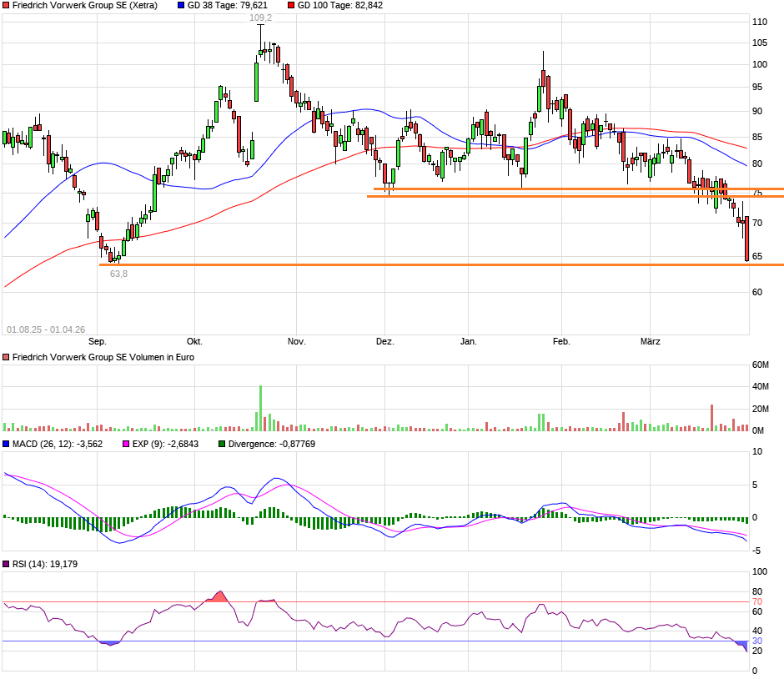Click the lowest orange support line near 64
784x679 pixels.
(x=417, y=264)
